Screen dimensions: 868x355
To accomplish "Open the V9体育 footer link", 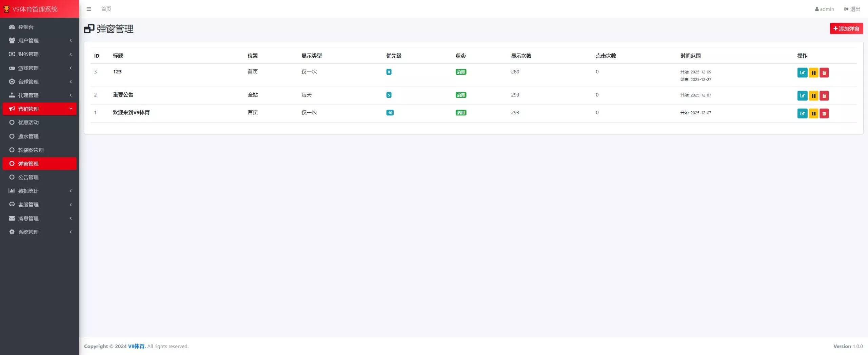I will 136,346.
